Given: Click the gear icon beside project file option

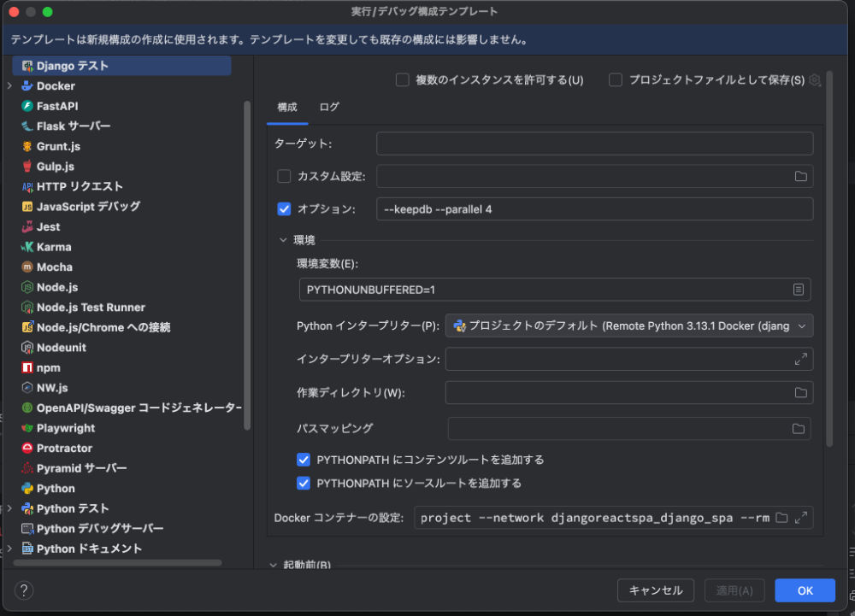Looking at the screenshot, I should 815,80.
